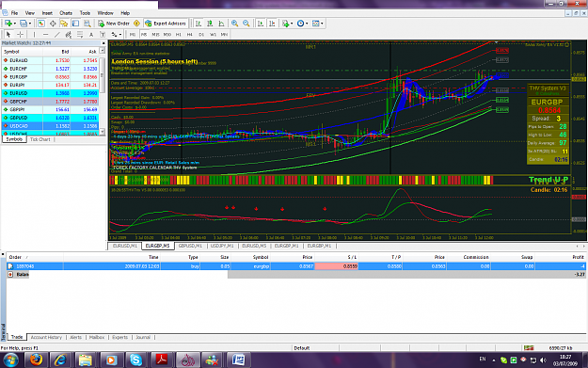Viewport: 588px width, 368px height.
Task: Open the Tools menu
Action: pos(85,13)
